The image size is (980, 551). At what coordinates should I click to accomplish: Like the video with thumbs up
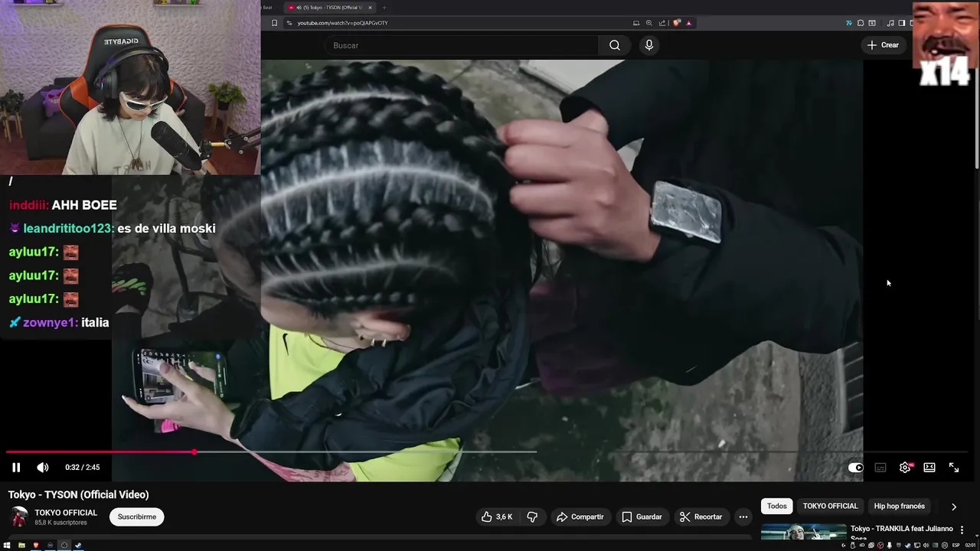click(497, 517)
